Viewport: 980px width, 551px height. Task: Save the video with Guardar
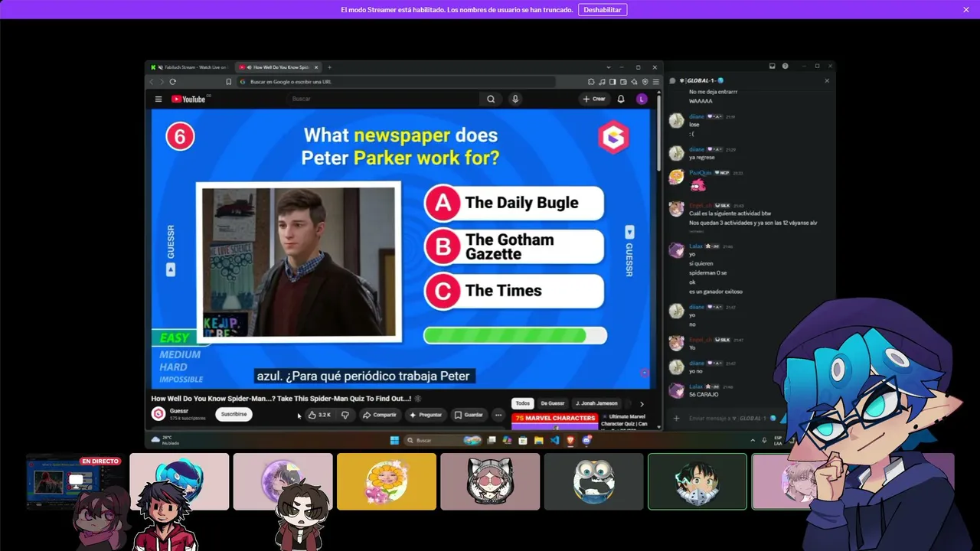coord(469,415)
